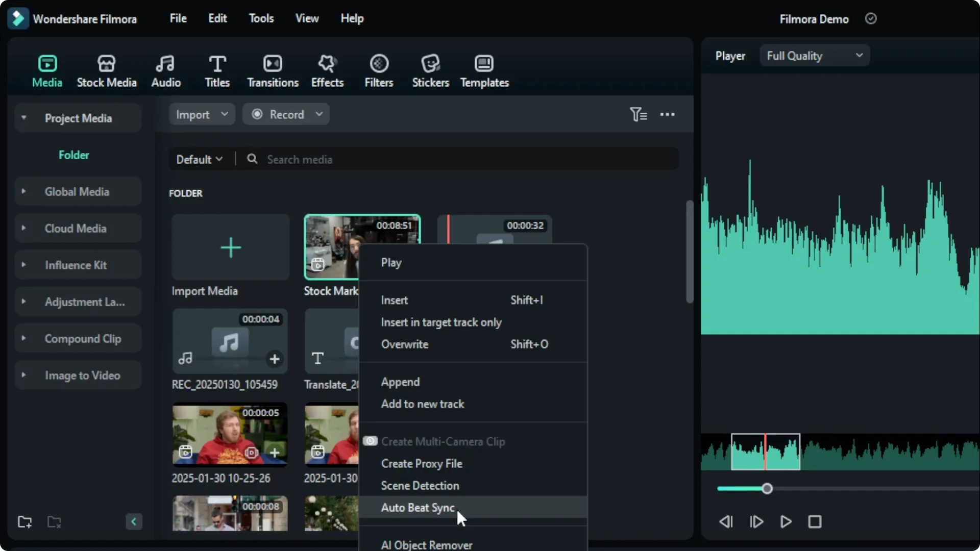Open the Stickers panel
Viewport: 980px width, 551px height.
coord(430,70)
